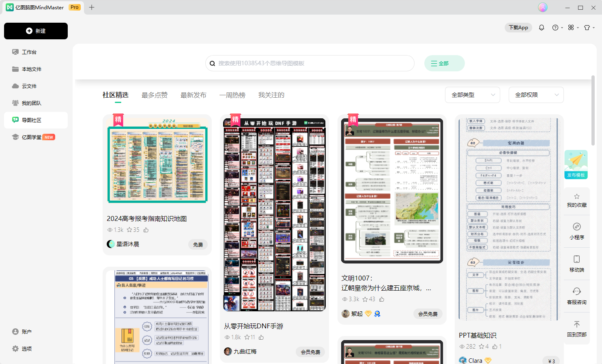
Task: Click the template search input field
Action: (312, 63)
